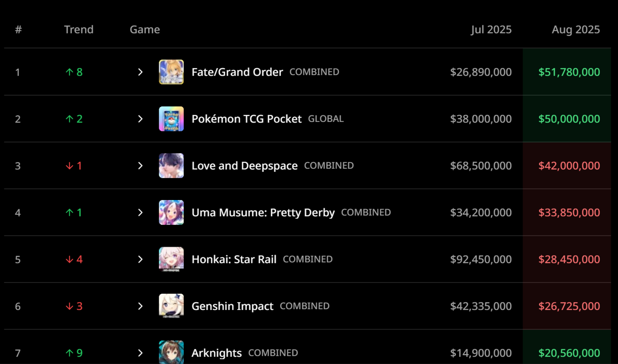Open the Love and Deepspace title link
Screen dimensions: 618x364
coord(245,166)
